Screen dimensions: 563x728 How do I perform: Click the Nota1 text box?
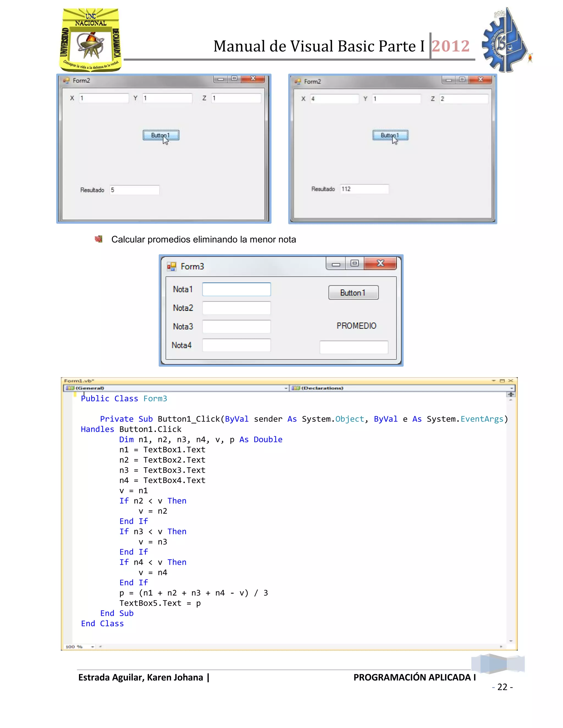(236, 289)
